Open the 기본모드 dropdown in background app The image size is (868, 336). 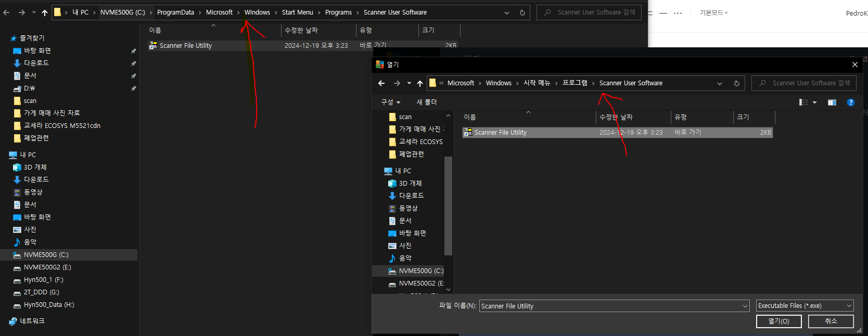[713, 13]
